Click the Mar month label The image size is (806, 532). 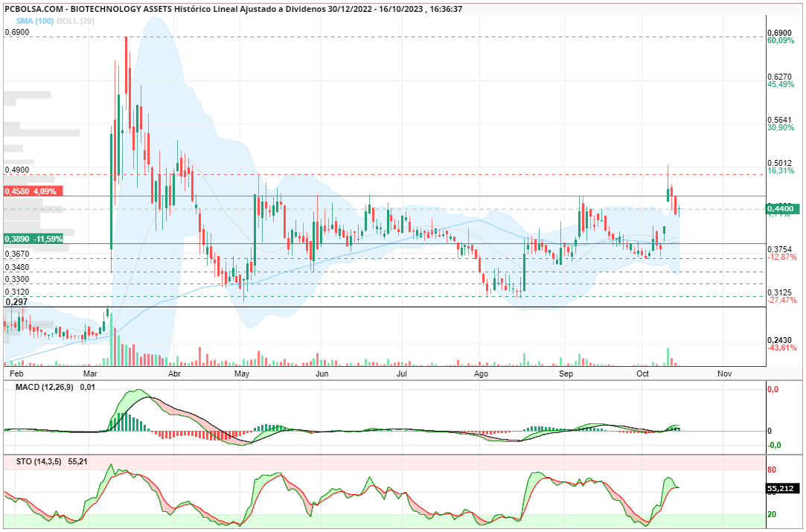click(90, 374)
